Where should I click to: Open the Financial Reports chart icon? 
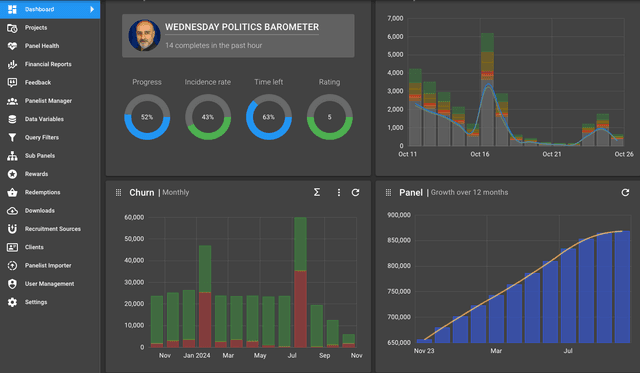click(x=12, y=64)
